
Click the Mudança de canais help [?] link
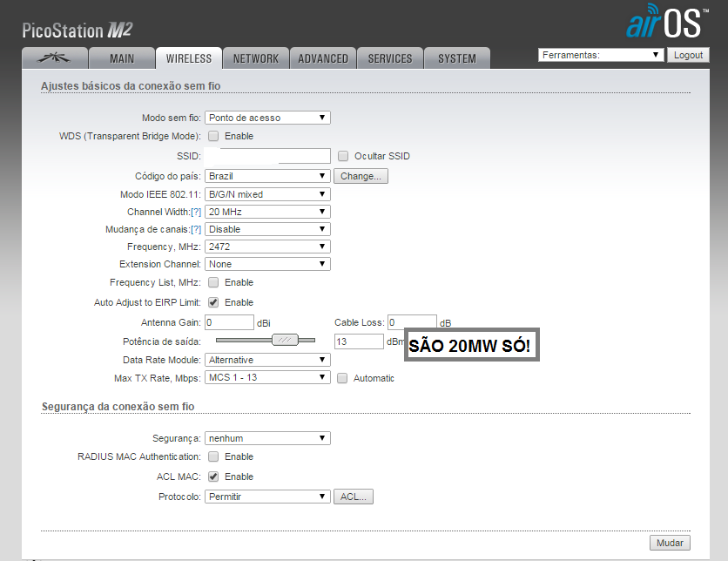point(196,229)
